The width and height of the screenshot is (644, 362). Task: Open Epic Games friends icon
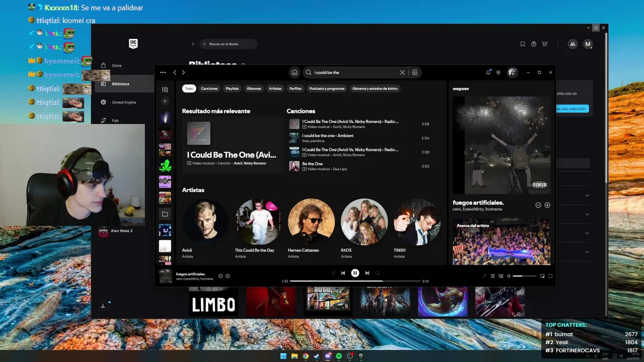click(x=573, y=44)
